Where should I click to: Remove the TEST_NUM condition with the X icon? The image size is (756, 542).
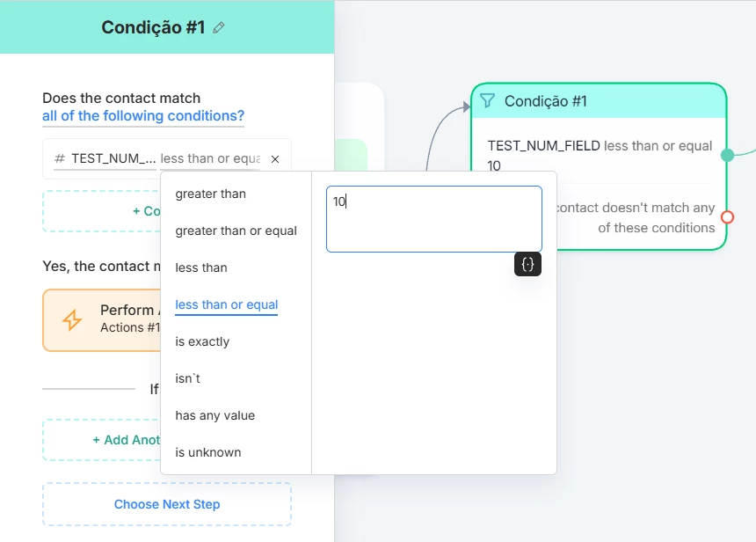click(275, 159)
